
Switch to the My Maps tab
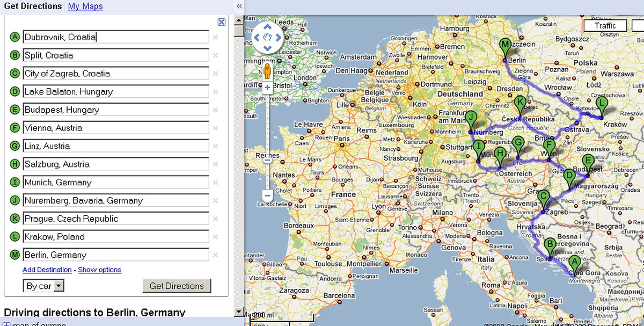(85, 6)
